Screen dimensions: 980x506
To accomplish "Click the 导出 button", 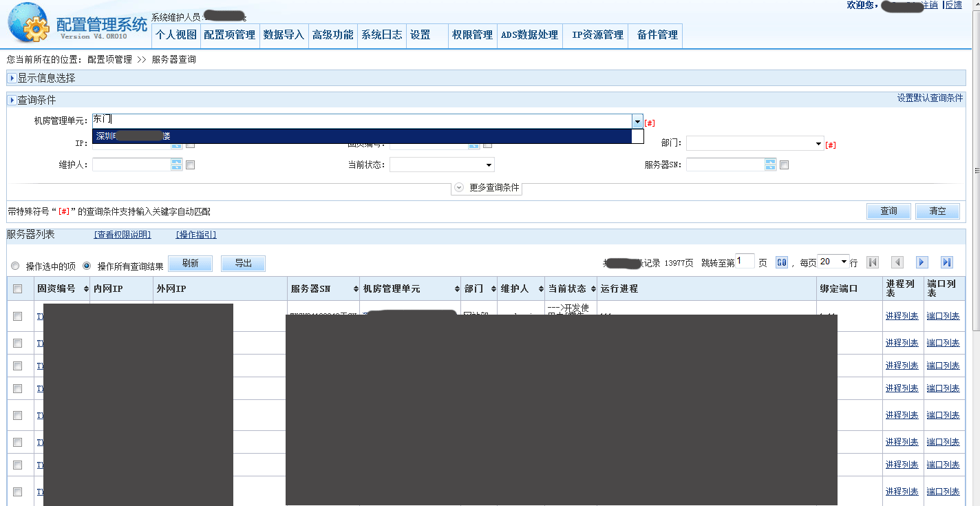I will click(x=243, y=264).
